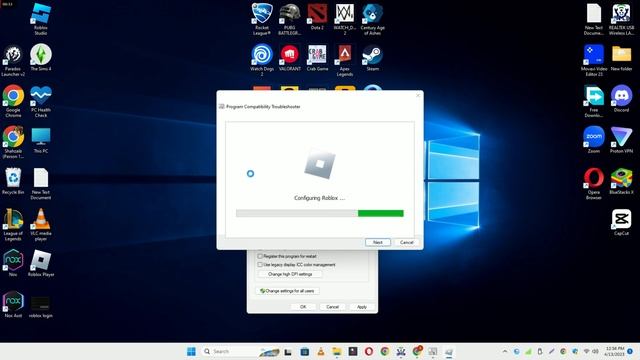Viewport: 640px width, 360px height.
Task: Click Apply in the Properties dialog
Action: click(362, 307)
